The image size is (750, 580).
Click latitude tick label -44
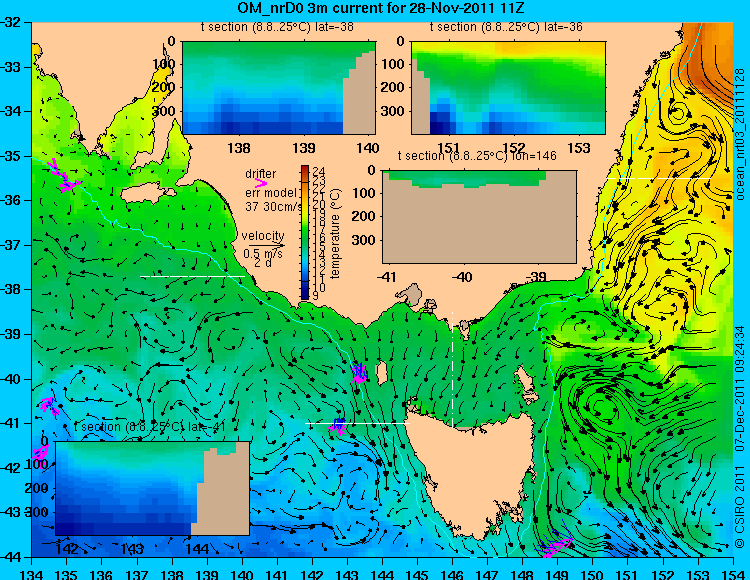click(10, 557)
